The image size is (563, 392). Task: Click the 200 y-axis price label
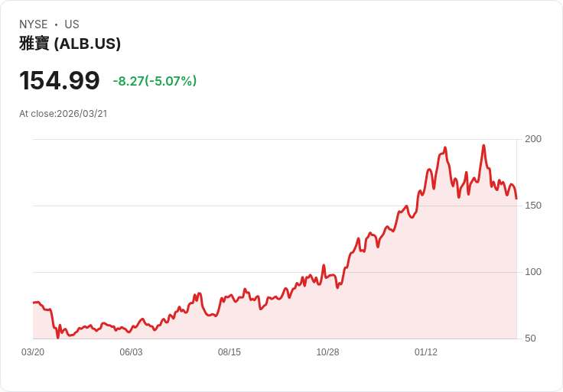tap(533, 139)
